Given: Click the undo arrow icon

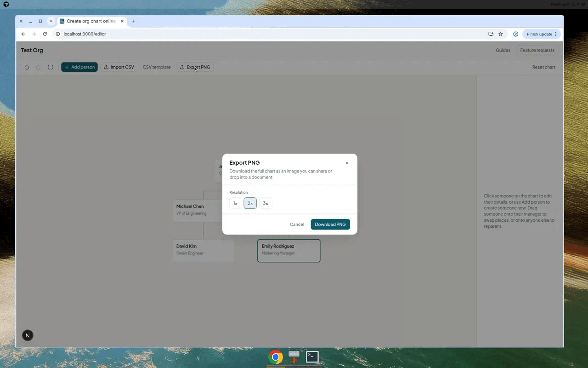Looking at the screenshot, I should click(x=27, y=67).
